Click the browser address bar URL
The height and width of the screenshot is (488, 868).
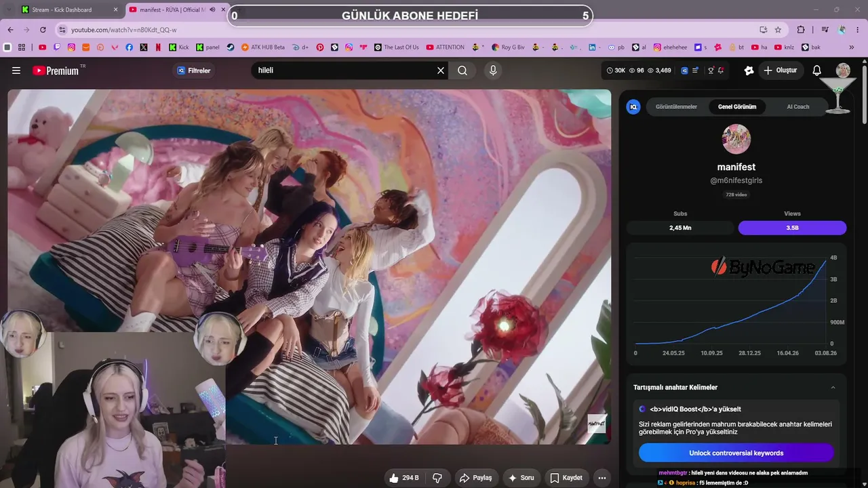coord(123,30)
